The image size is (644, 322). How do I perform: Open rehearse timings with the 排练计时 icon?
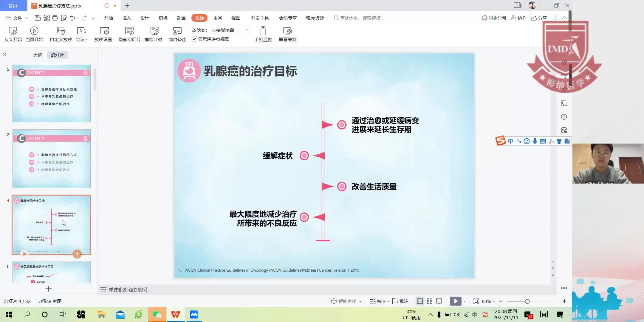pos(154,30)
